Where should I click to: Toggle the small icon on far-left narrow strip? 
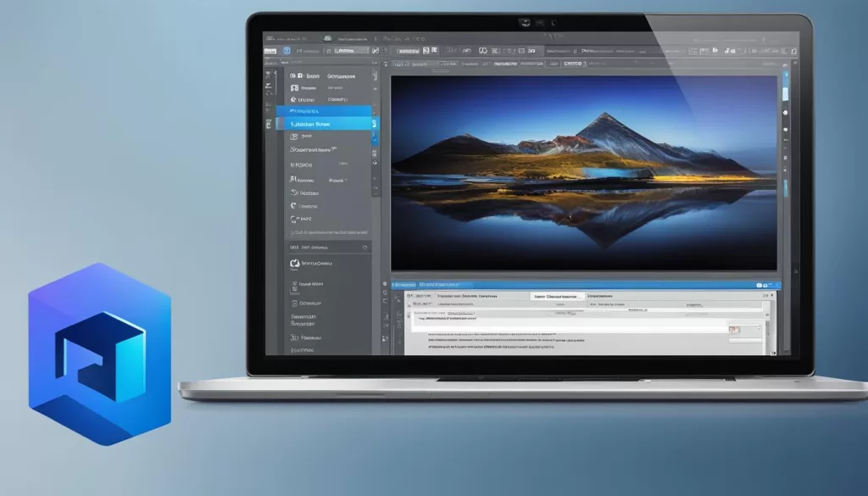[x=270, y=124]
